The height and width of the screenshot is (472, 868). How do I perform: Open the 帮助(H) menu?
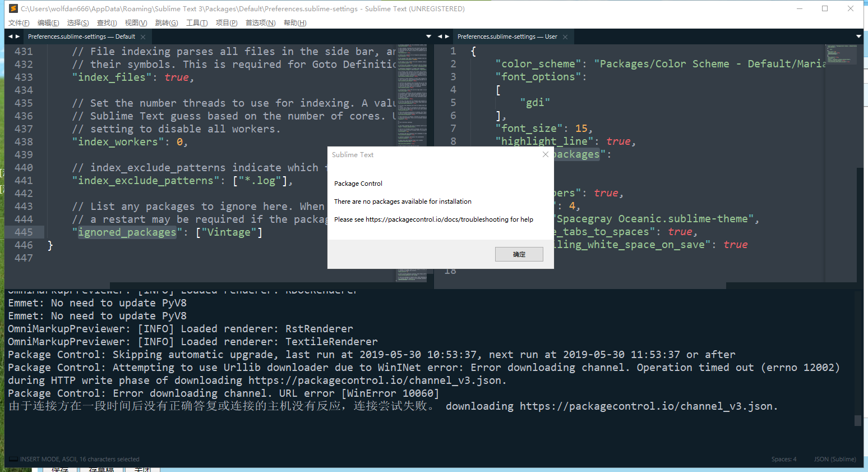(295, 23)
